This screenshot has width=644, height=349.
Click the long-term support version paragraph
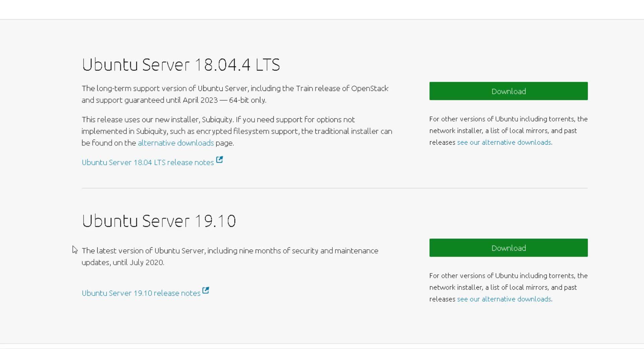click(235, 94)
